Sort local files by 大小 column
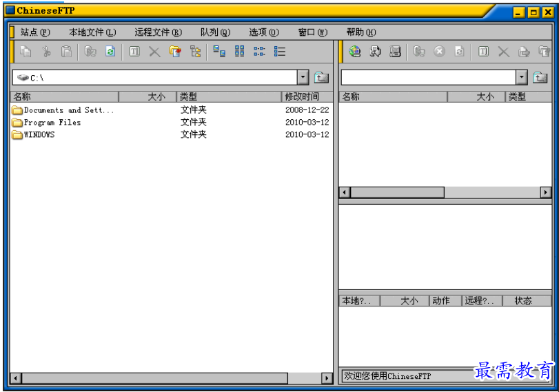The width and height of the screenshot is (559, 392). (148, 96)
